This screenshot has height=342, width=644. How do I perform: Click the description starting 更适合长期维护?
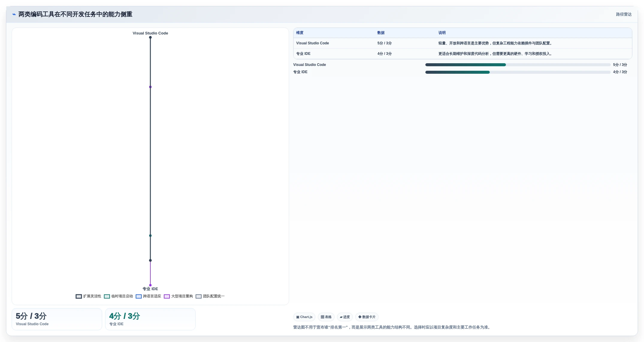click(496, 54)
